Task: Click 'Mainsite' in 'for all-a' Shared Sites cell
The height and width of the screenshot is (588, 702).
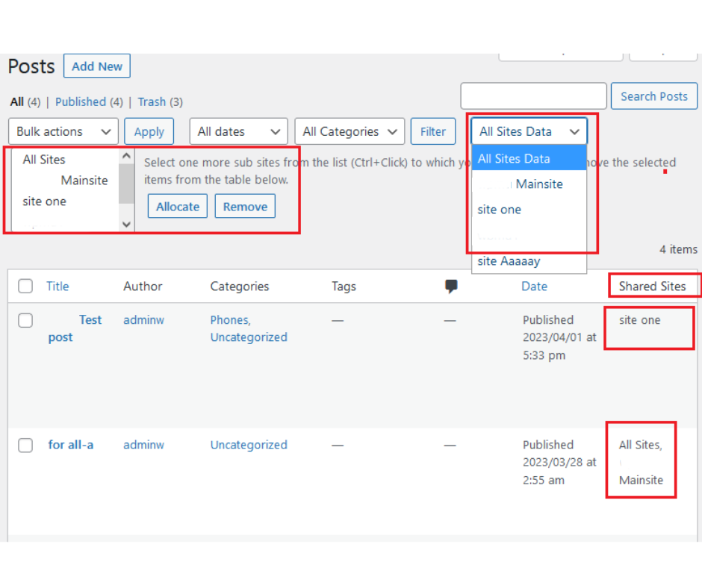Action: tap(641, 480)
